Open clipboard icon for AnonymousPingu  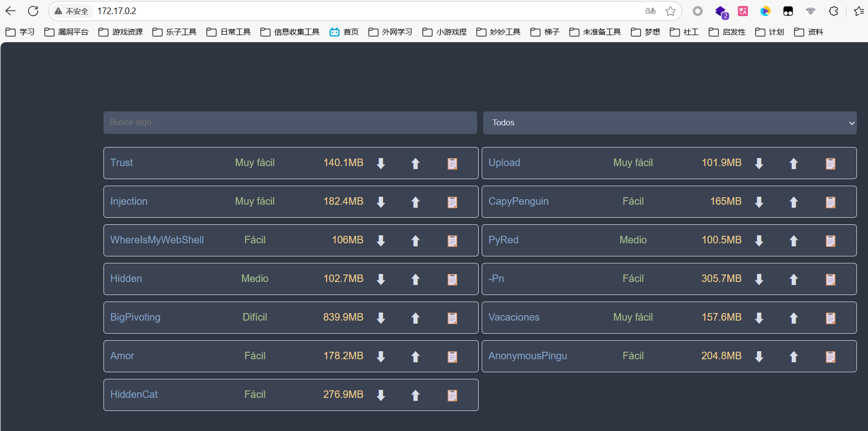pos(831,357)
